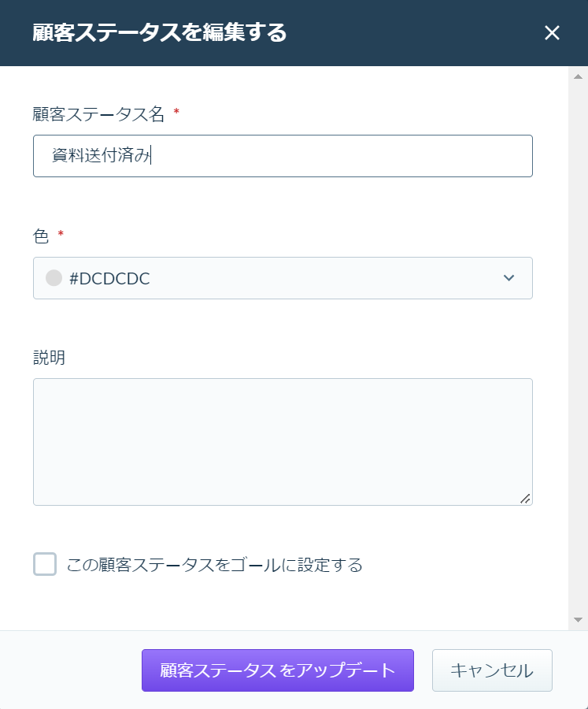This screenshot has width=588, height=709.
Task: Click on the 資料送付済み text
Action: [x=101, y=155]
